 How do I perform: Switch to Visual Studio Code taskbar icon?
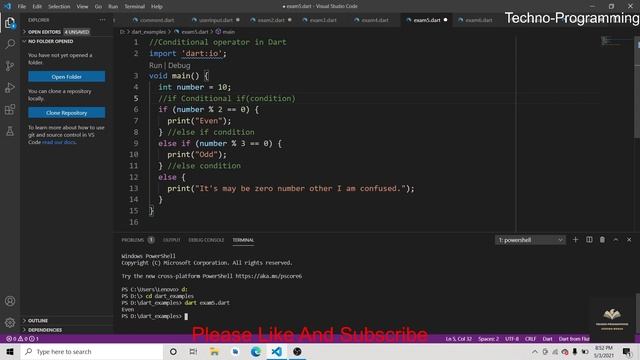point(276,351)
